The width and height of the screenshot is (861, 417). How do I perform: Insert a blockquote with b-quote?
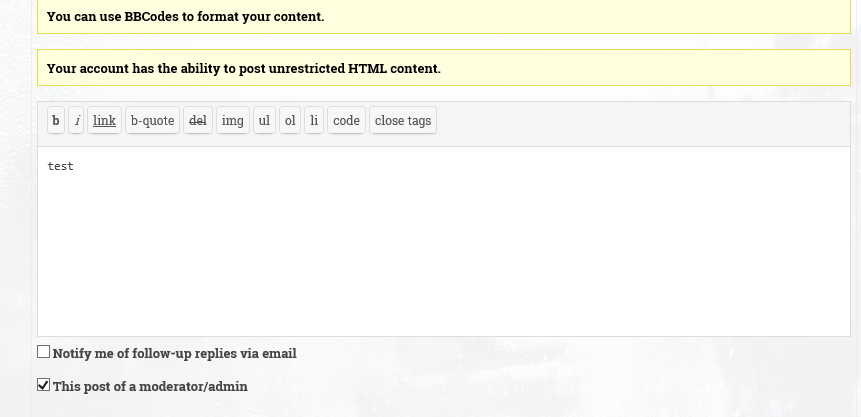click(x=153, y=120)
